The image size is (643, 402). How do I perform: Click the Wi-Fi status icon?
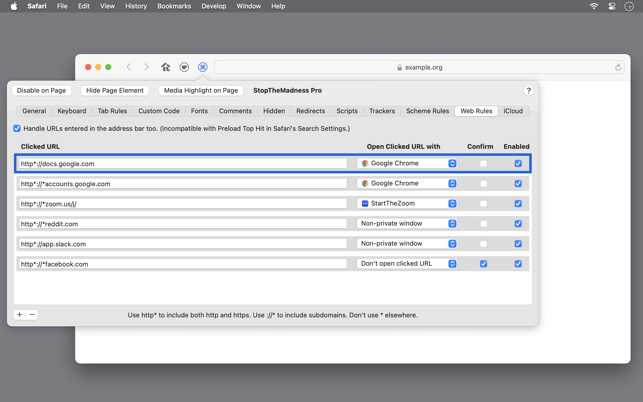[x=593, y=6]
